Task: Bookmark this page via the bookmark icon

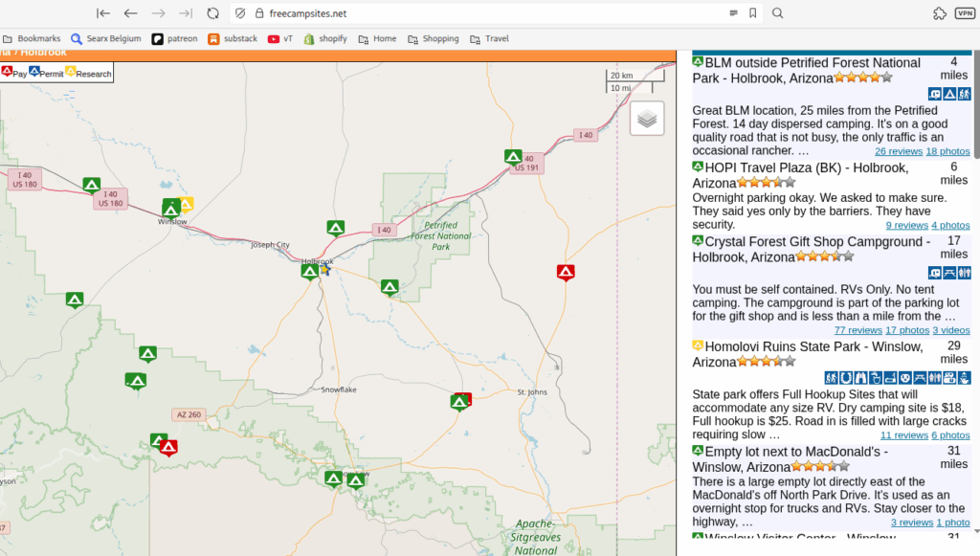Action: [x=752, y=13]
